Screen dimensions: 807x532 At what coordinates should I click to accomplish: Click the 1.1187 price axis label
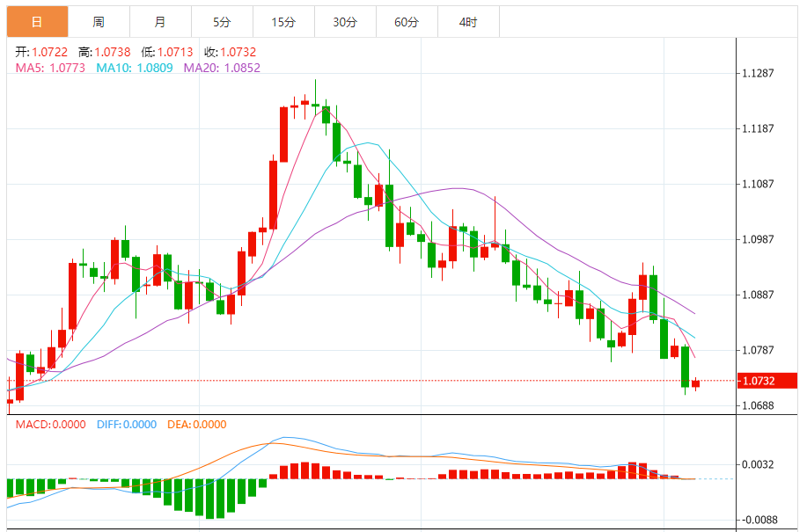tap(758, 128)
